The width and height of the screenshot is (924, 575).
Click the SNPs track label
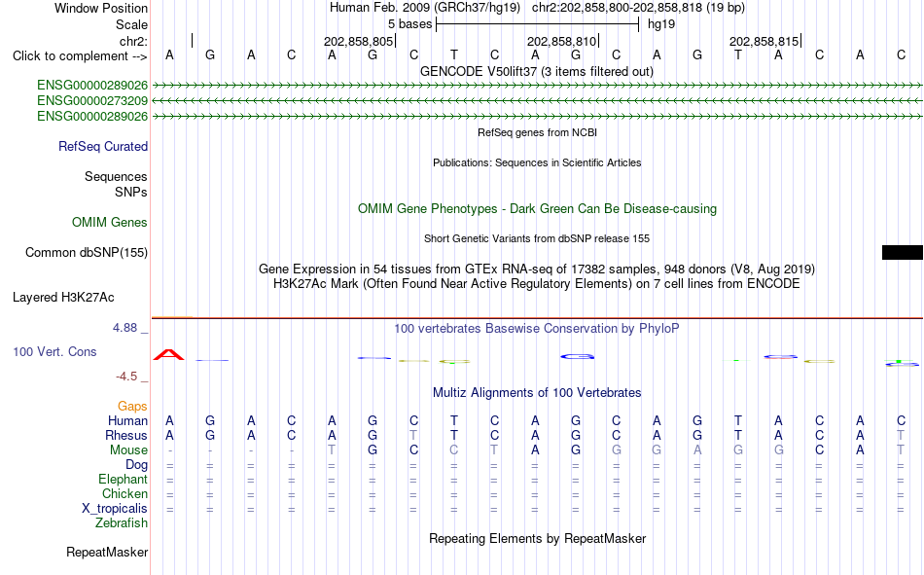tap(131, 193)
